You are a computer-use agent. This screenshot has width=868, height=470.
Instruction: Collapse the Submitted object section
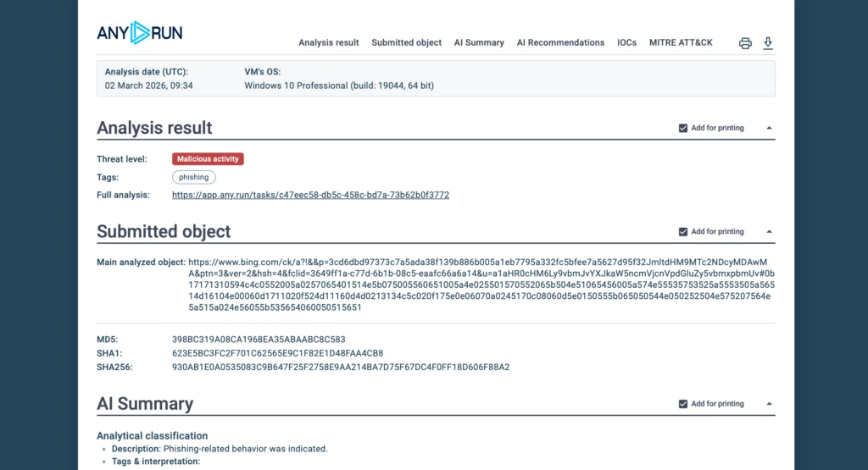(x=769, y=232)
